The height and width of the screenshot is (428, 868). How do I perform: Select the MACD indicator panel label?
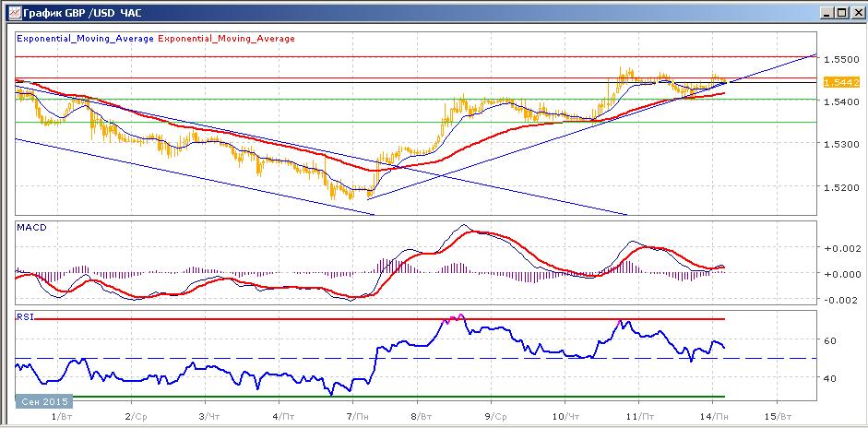pyautogui.click(x=30, y=227)
